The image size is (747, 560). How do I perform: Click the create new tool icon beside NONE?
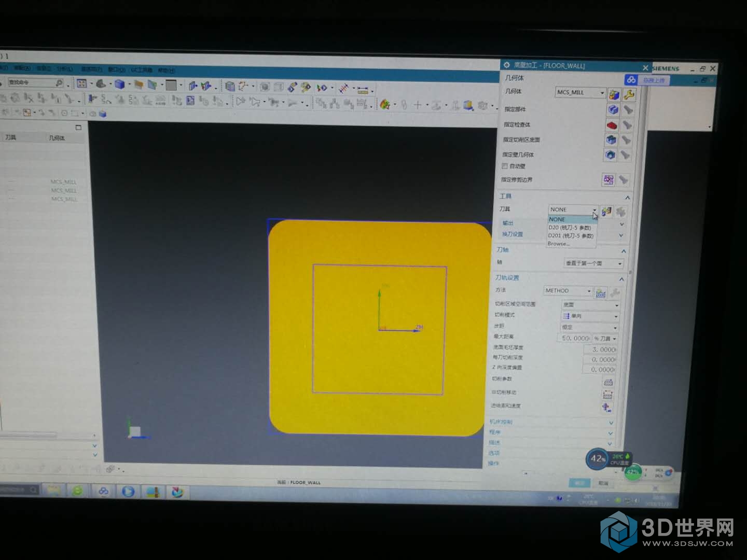tap(606, 211)
